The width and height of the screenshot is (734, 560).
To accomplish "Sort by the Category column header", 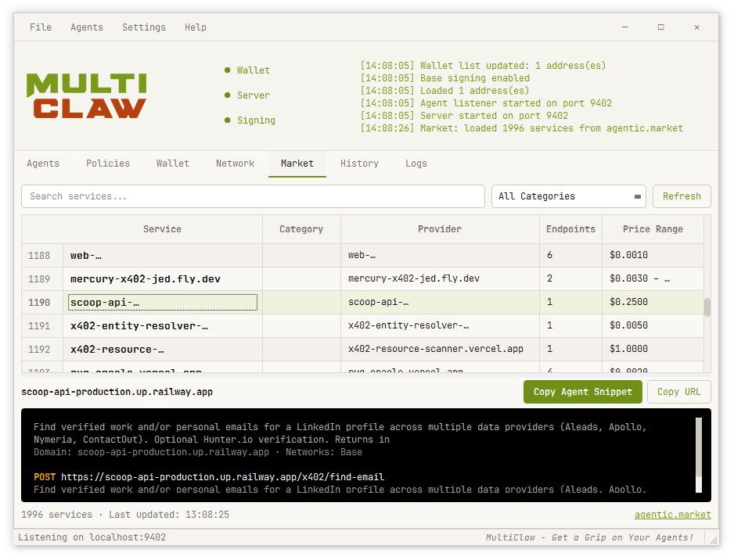I will pos(301,229).
